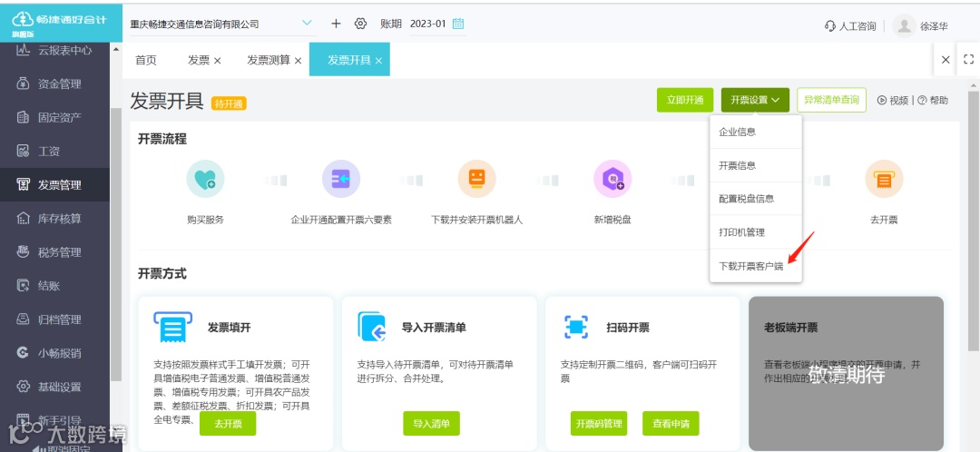Collapse the 开票设置 dropdown button
Screen dimensions: 980x452
tap(755, 100)
